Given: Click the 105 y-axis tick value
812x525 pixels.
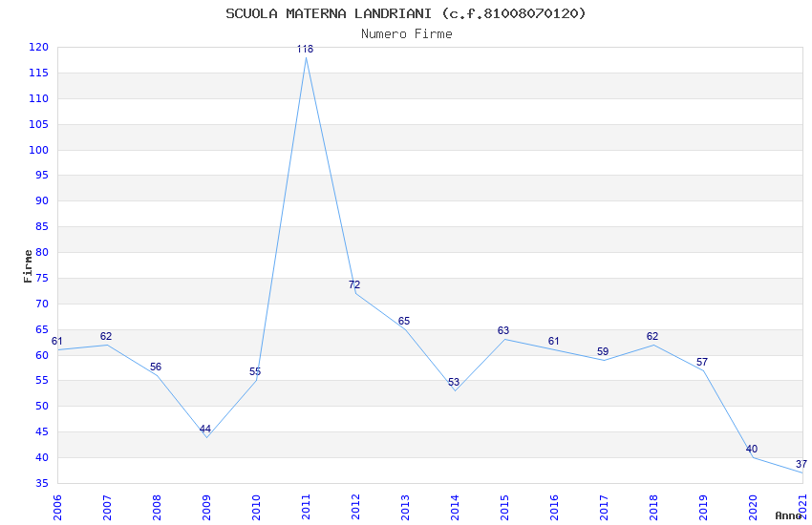Looking at the screenshot, I should (x=39, y=125).
